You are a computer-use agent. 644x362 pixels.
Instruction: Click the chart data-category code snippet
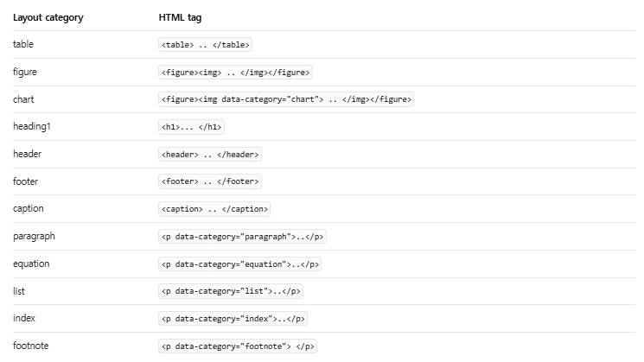pos(286,99)
